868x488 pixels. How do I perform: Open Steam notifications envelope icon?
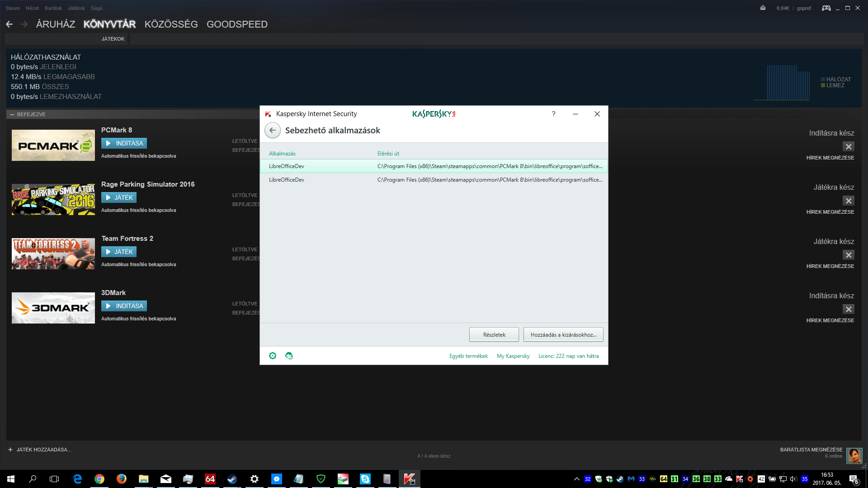coord(763,8)
